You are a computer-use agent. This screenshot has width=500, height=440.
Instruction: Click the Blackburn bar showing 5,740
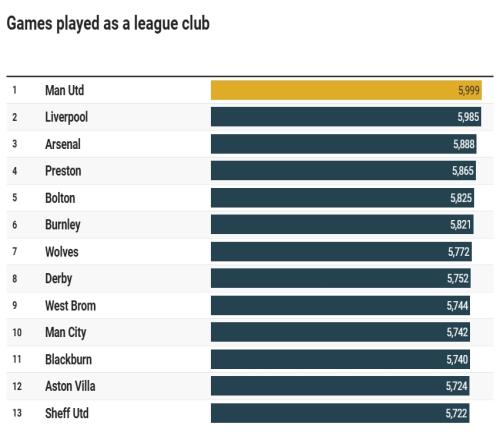click(x=340, y=359)
